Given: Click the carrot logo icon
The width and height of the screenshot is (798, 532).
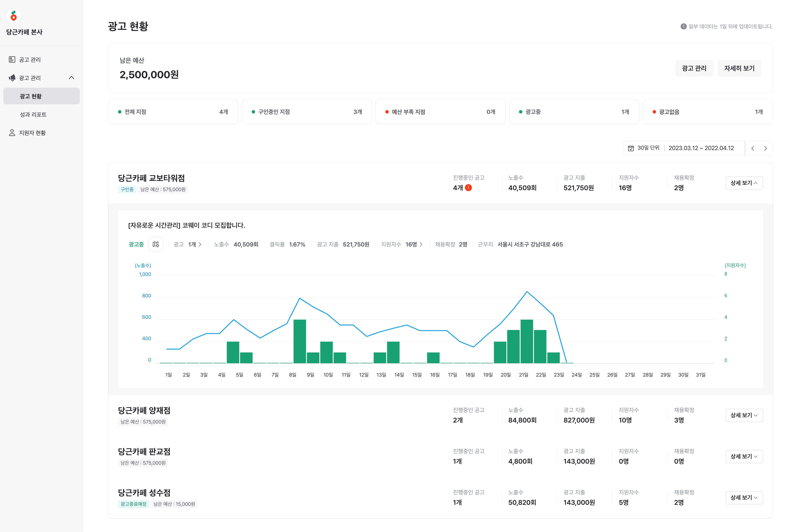Looking at the screenshot, I should coord(14,16).
